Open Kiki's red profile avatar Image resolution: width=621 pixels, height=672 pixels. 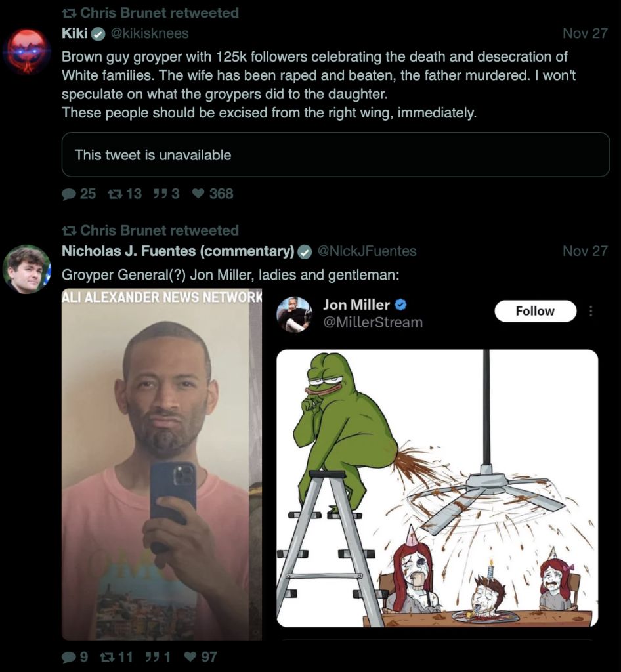tap(26, 51)
